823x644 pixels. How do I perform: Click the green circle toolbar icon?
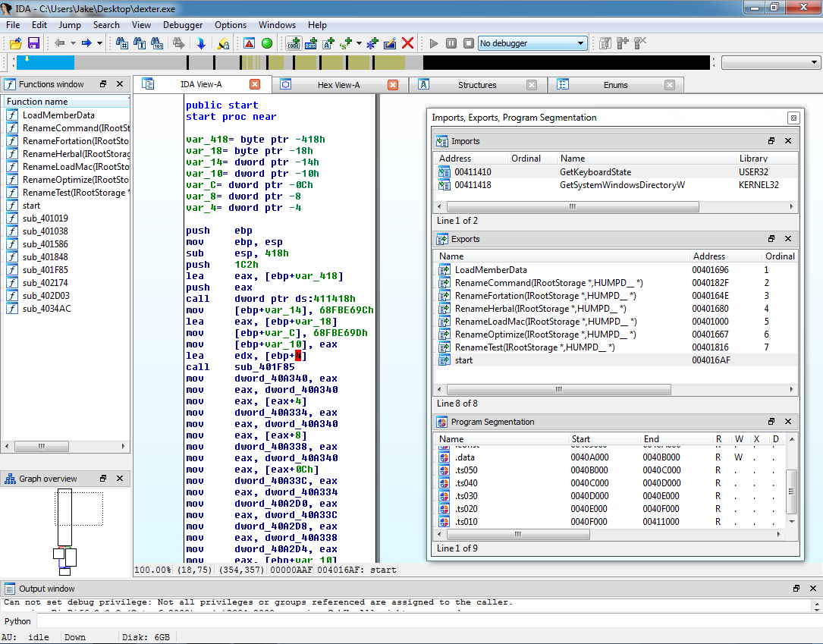[267, 43]
